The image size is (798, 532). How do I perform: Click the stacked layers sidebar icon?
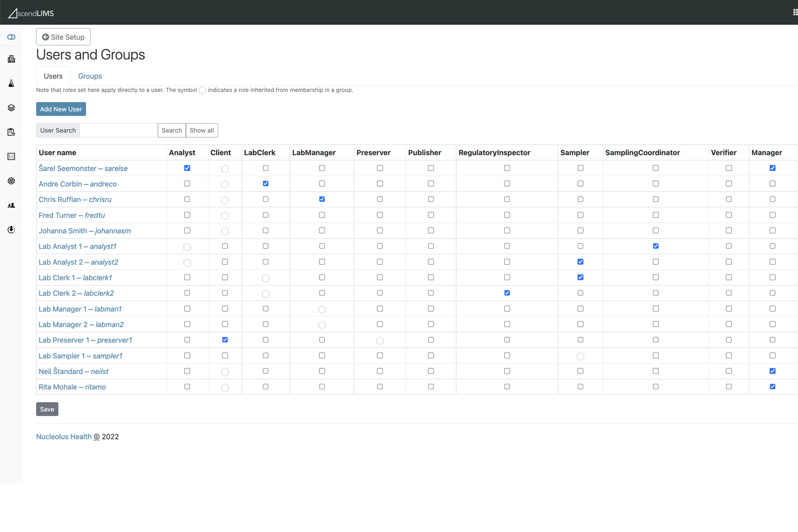click(x=11, y=108)
